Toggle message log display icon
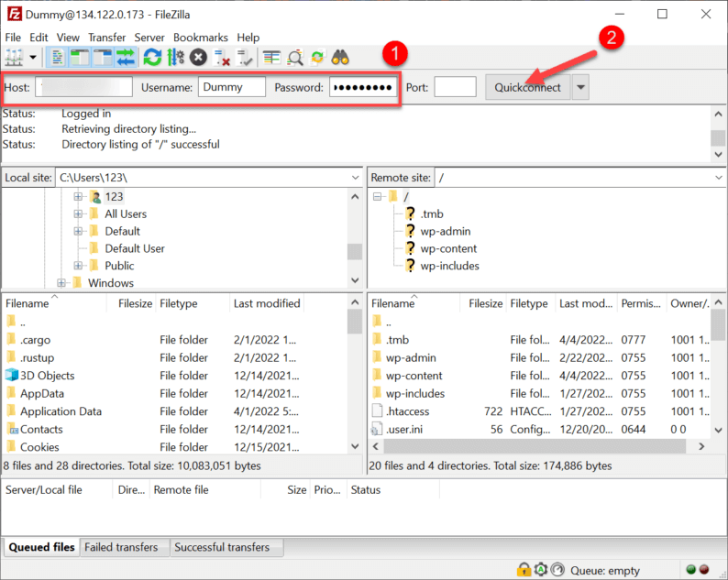Viewport: 728px width, 580px height. point(58,58)
